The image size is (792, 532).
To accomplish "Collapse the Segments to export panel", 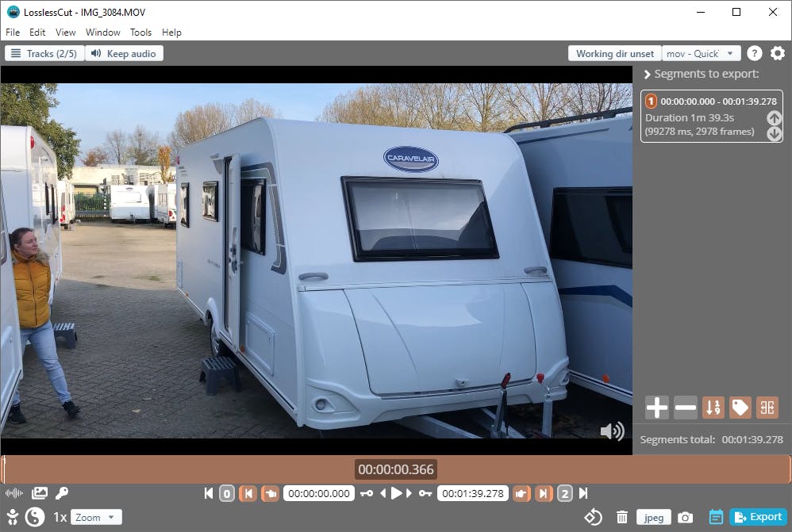I will pyautogui.click(x=647, y=75).
